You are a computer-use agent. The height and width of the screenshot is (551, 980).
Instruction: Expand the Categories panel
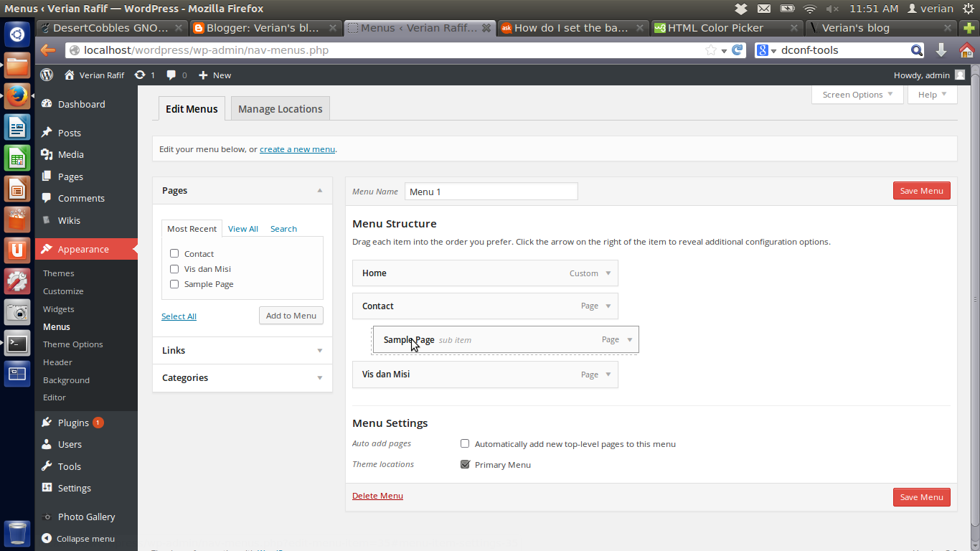point(319,377)
